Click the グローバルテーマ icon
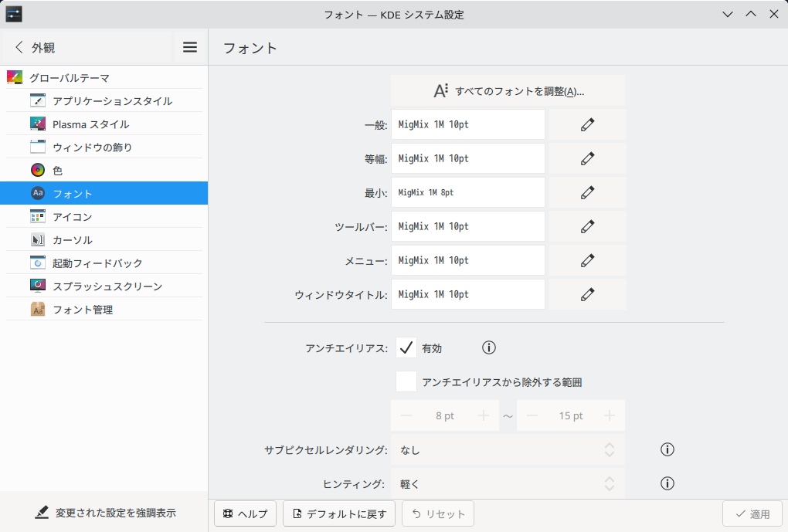 (15, 77)
